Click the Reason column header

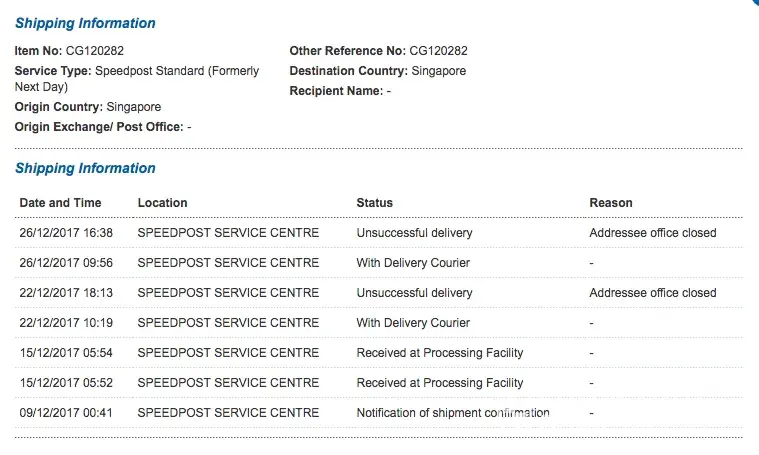click(610, 203)
